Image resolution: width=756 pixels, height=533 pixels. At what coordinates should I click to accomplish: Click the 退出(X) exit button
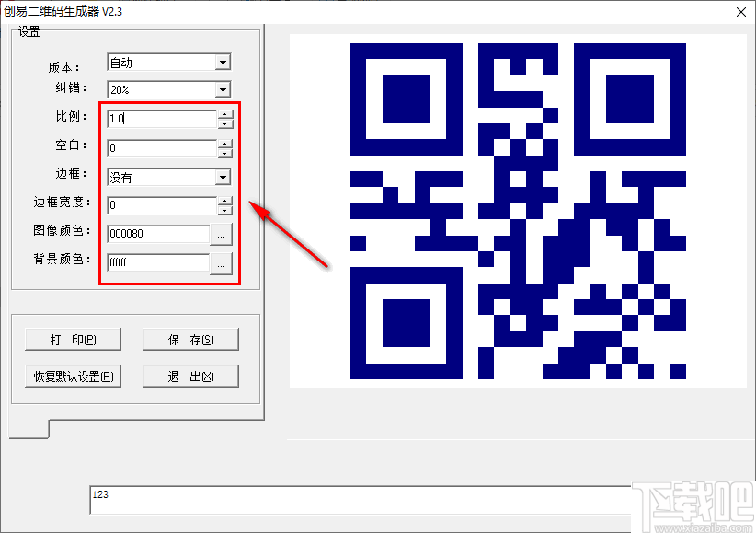click(190, 377)
